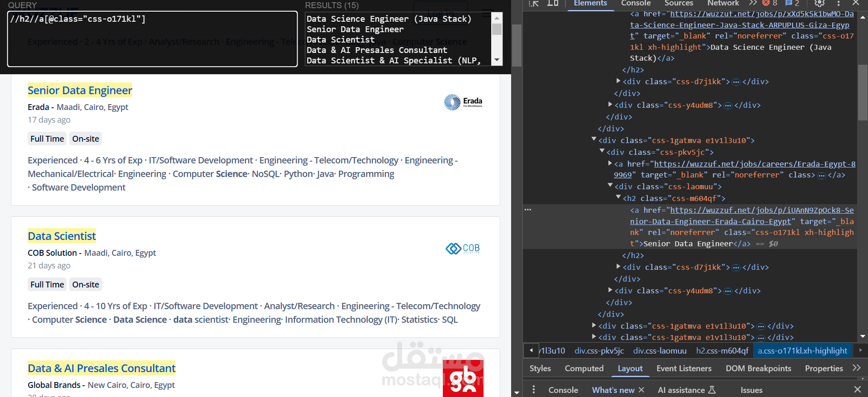This screenshot has height=397, width=868.
Task: Show more DevTools tabs after Network
Action: pos(753,3)
